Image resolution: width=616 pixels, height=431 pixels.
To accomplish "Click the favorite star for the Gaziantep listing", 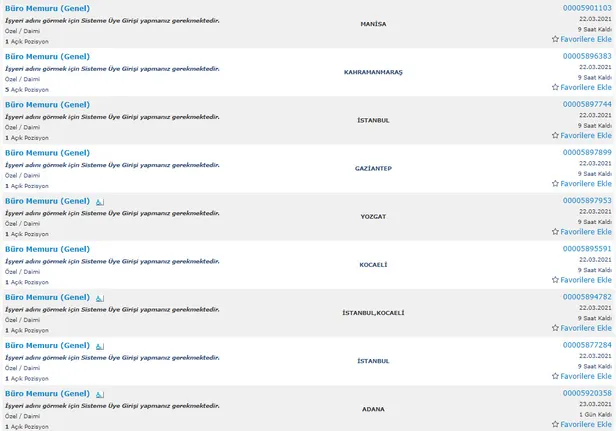I will click(x=555, y=183).
